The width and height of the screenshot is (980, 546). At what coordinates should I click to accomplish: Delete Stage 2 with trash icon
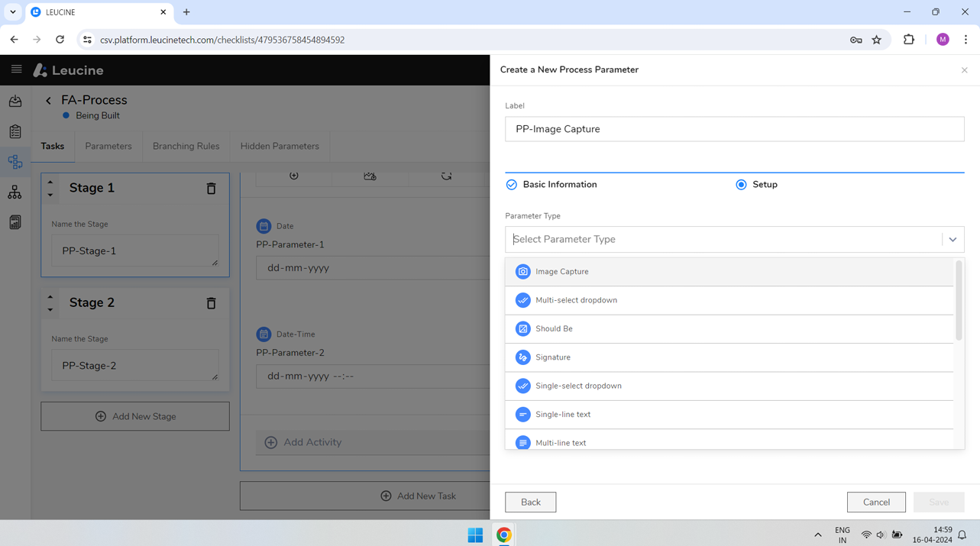(x=212, y=303)
